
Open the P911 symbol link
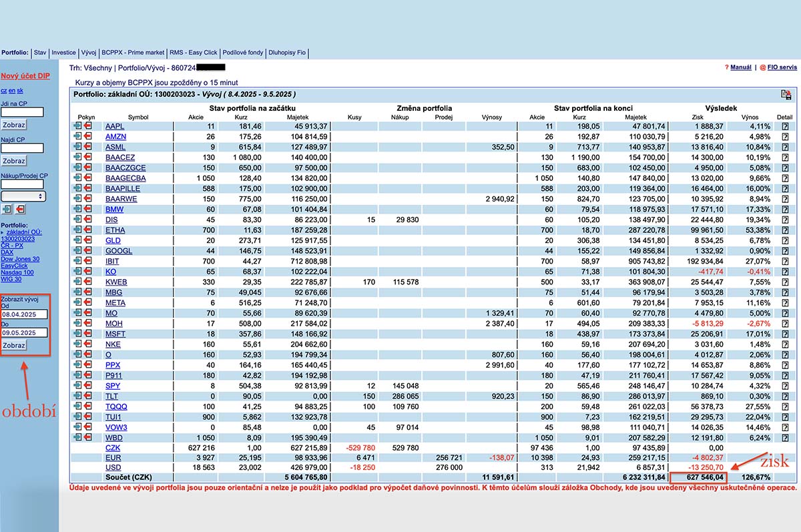point(113,375)
